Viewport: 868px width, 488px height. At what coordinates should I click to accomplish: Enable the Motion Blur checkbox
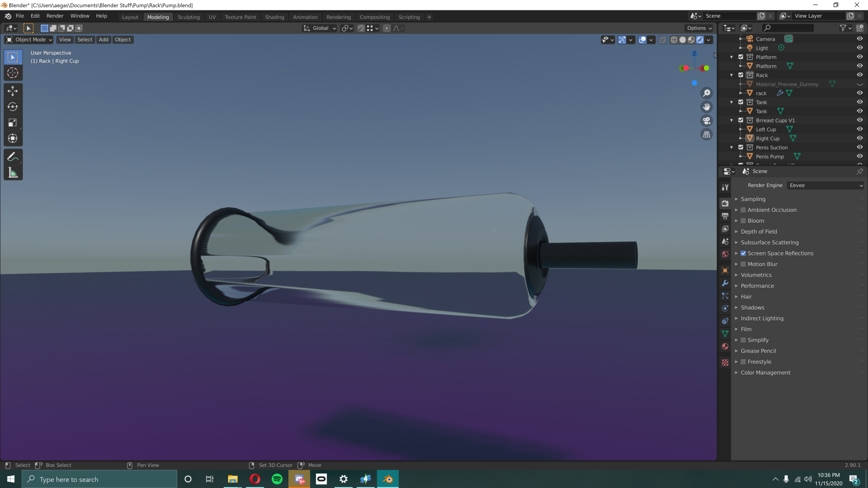point(743,264)
